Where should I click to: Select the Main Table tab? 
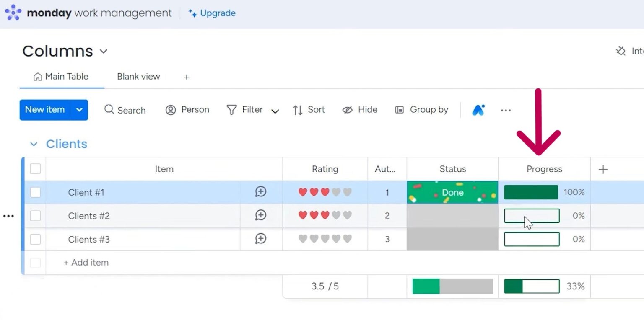61,77
